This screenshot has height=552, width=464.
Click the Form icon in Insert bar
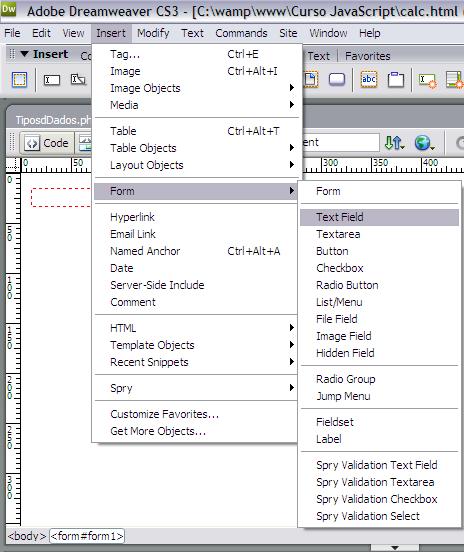[x=19, y=80]
